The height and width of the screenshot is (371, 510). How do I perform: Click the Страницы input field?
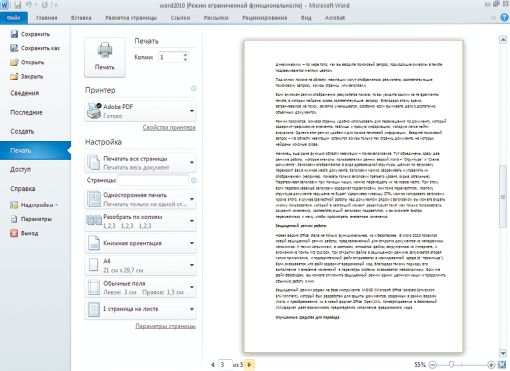pyautogui.click(x=153, y=180)
